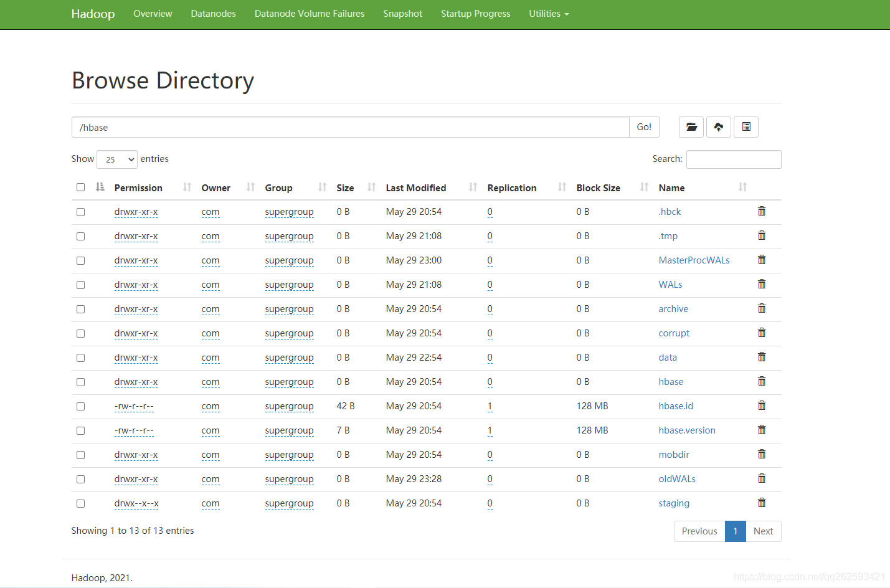The height and width of the screenshot is (588, 890).
Task: Select page 1 in pagination
Action: click(736, 531)
